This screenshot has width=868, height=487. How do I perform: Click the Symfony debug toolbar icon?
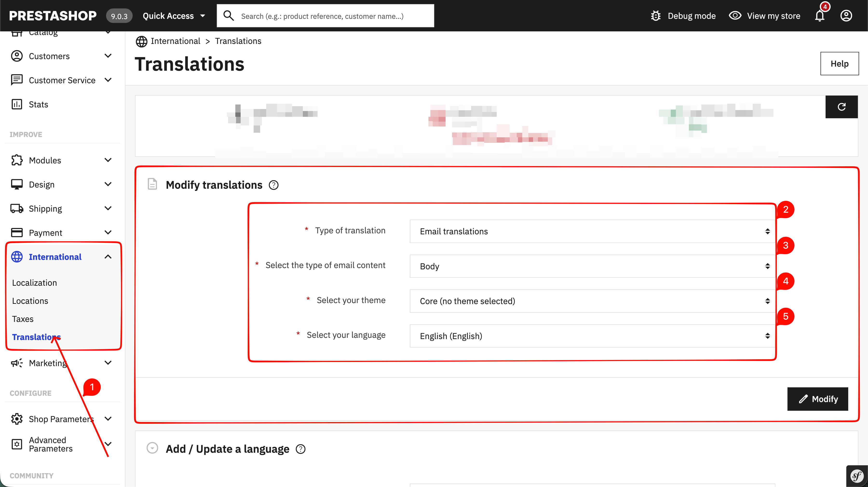click(x=857, y=476)
